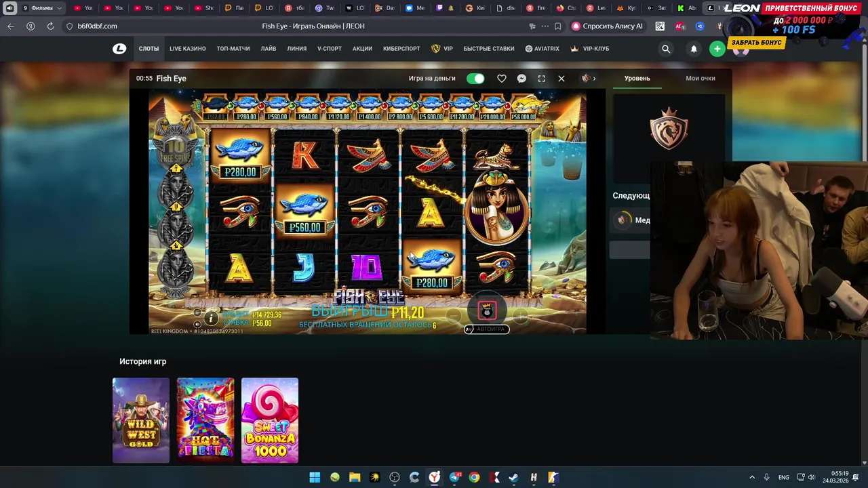Open Yandex Browser taskbar icon
868x488 pixels.
point(435,477)
